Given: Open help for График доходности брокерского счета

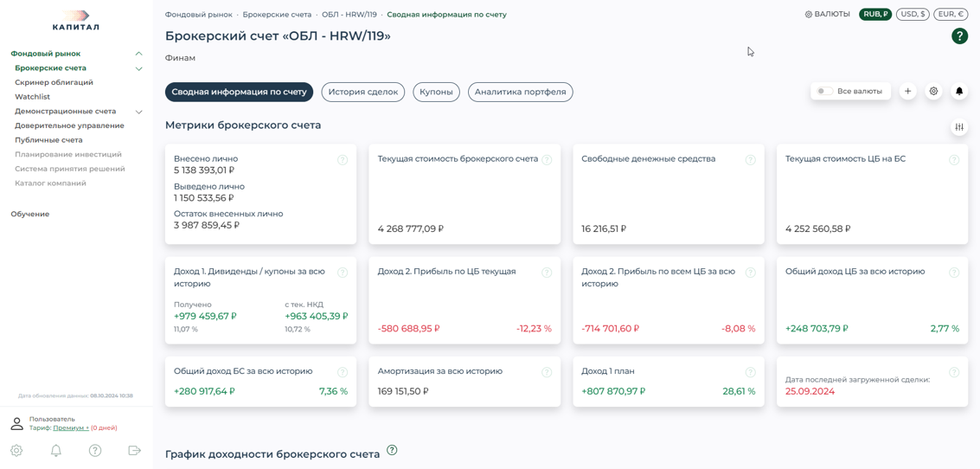Looking at the screenshot, I should 392,450.
